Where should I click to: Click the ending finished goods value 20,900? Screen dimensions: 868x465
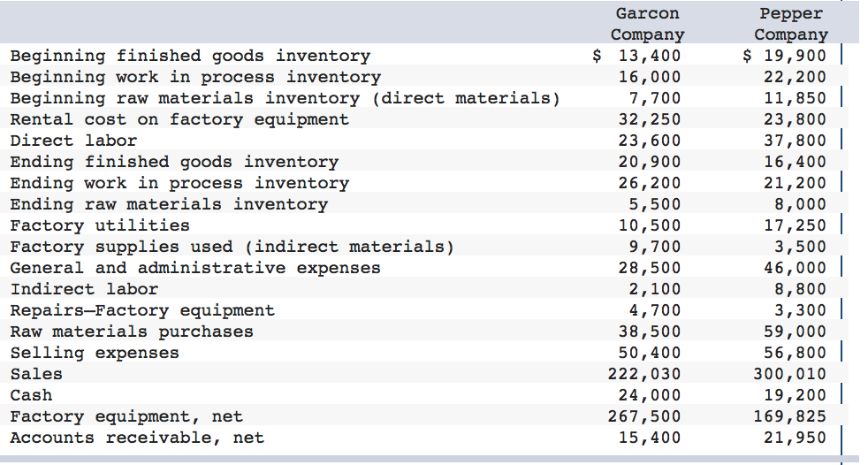(650, 162)
